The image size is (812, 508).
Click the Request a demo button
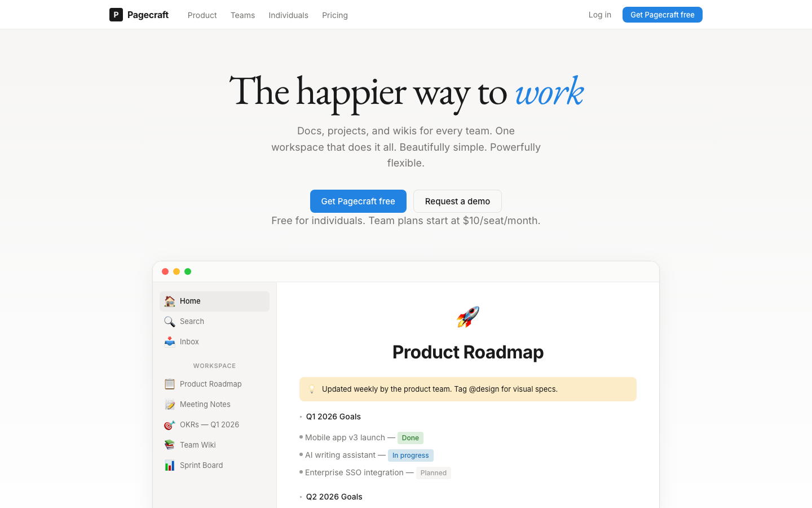(457, 201)
